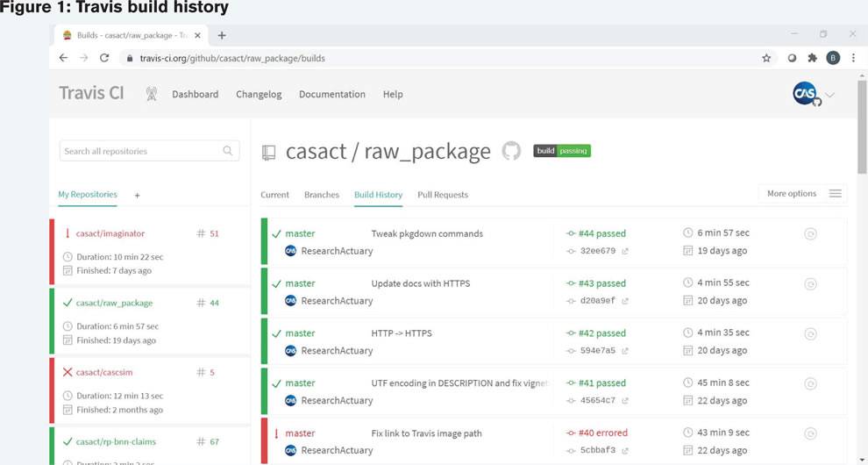Select the Build History tab
The width and height of the screenshot is (868, 465).
pyautogui.click(x=378, y=195)
